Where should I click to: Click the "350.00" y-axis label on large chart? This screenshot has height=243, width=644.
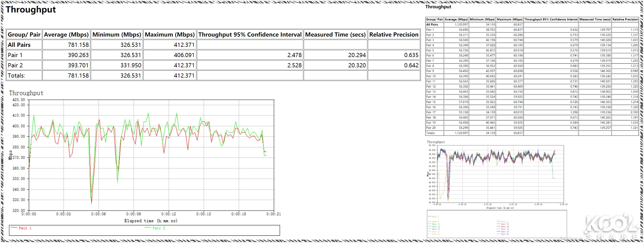19,179
